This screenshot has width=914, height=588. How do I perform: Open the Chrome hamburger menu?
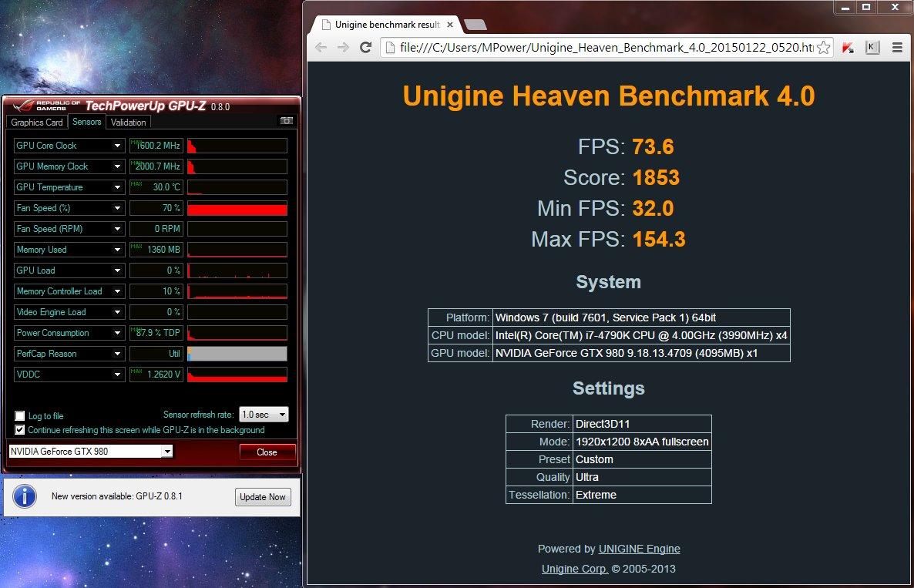tap(897, 47)
